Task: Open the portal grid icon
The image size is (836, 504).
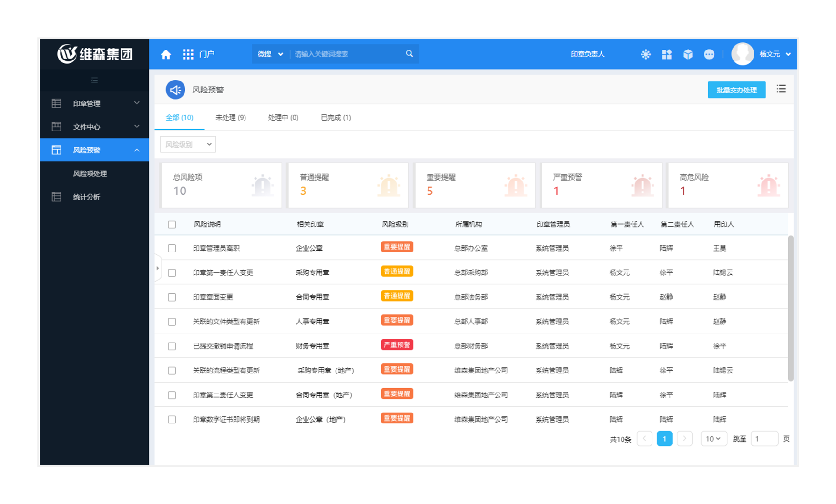Action: tap(188, 54)
